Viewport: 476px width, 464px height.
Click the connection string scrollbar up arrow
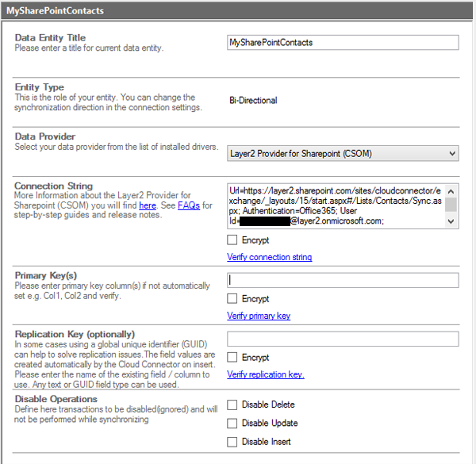pyautogui.click(x=451, y=191)
